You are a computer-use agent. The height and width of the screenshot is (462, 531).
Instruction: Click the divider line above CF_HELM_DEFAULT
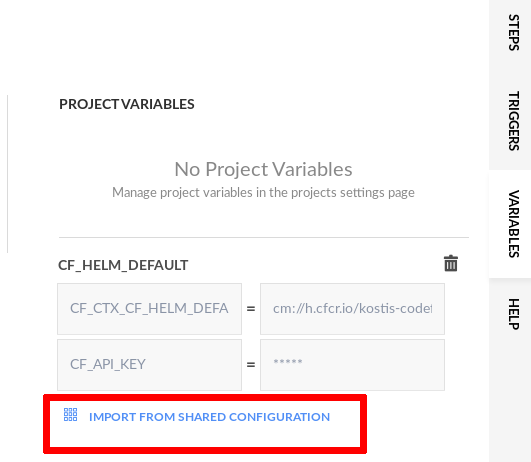[x=264, y=237]
